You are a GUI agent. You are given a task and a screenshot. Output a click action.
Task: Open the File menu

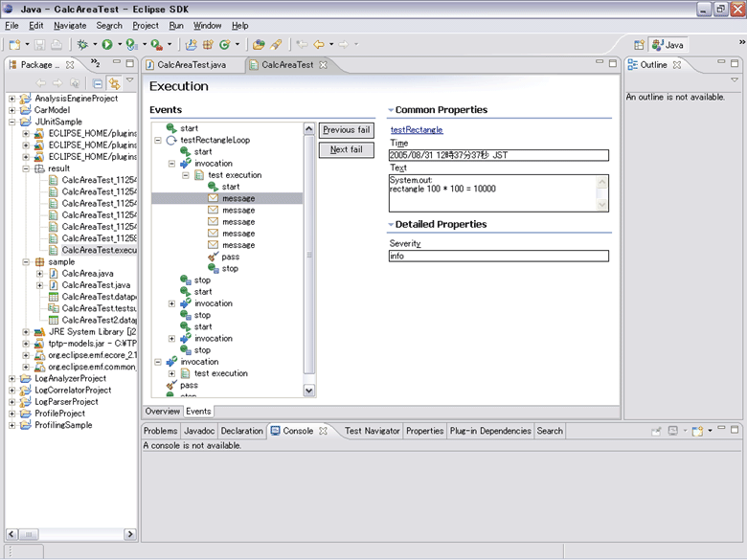point(11,26)
